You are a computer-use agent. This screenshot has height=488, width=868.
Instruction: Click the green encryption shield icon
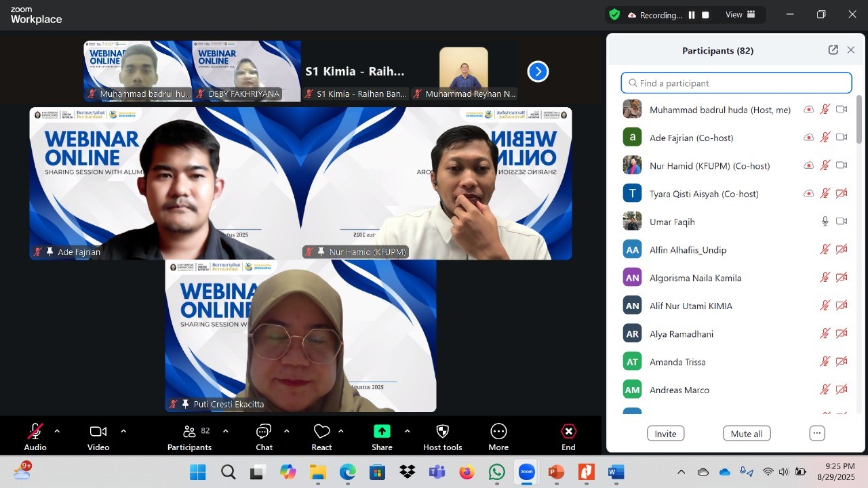click(614, 14)
